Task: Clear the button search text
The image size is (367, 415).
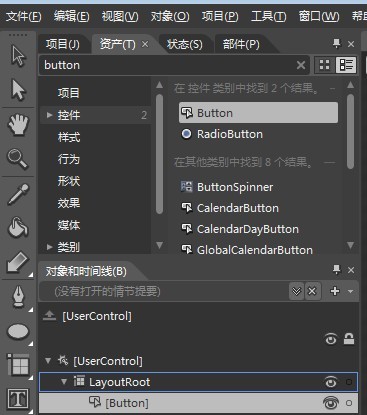Action: tap(301, 65)
